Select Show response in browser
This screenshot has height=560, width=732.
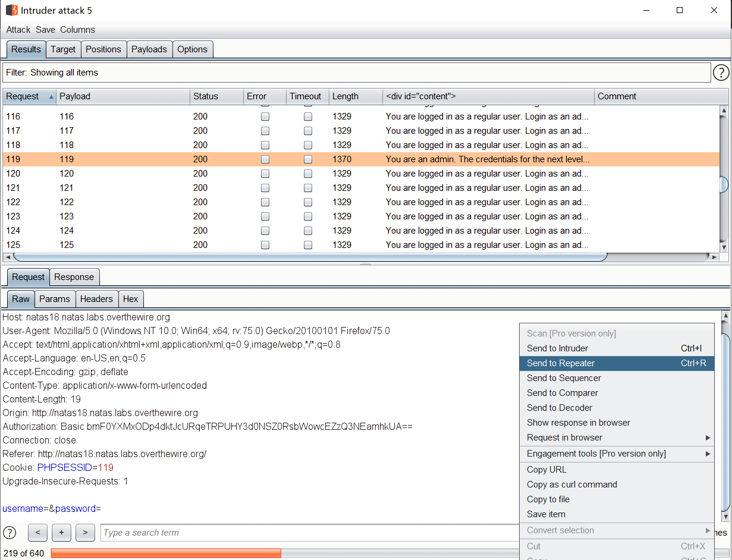[617, 423]
